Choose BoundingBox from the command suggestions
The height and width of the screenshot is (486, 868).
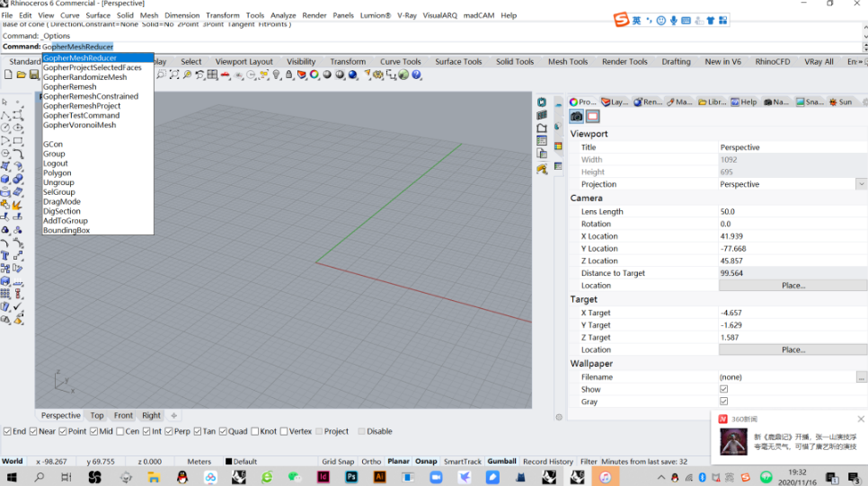[66, 230]
